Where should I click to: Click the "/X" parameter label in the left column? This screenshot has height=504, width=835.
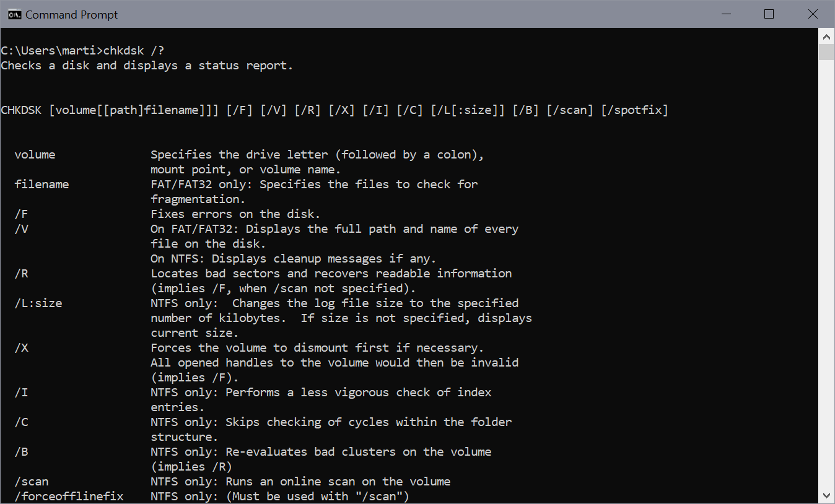(21, 348)
